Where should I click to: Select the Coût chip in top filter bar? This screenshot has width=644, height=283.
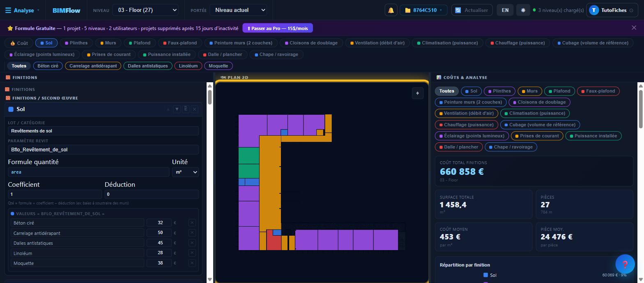pyautogui.click(x=19, y=43)
